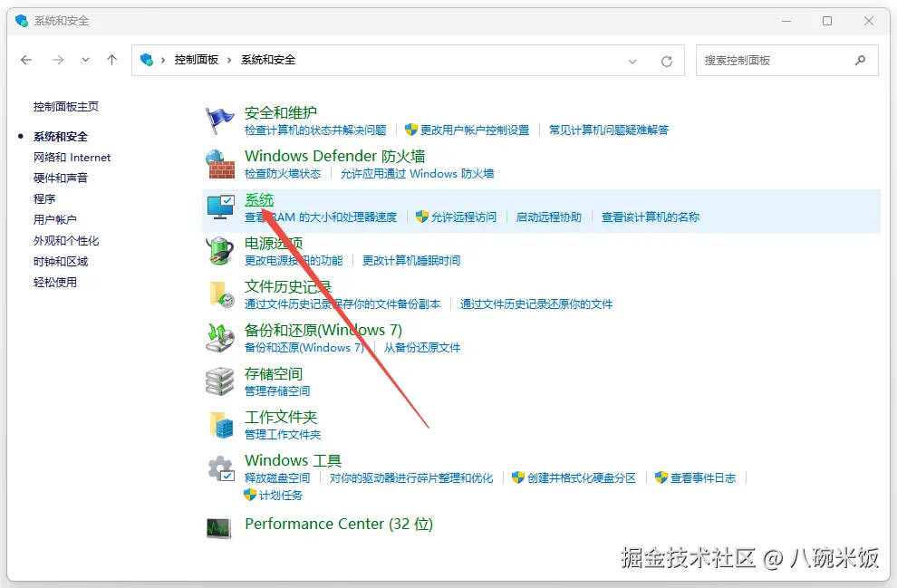Go forward with the right arrow
This screenshot has width=897, height=588.
(58, 60)
